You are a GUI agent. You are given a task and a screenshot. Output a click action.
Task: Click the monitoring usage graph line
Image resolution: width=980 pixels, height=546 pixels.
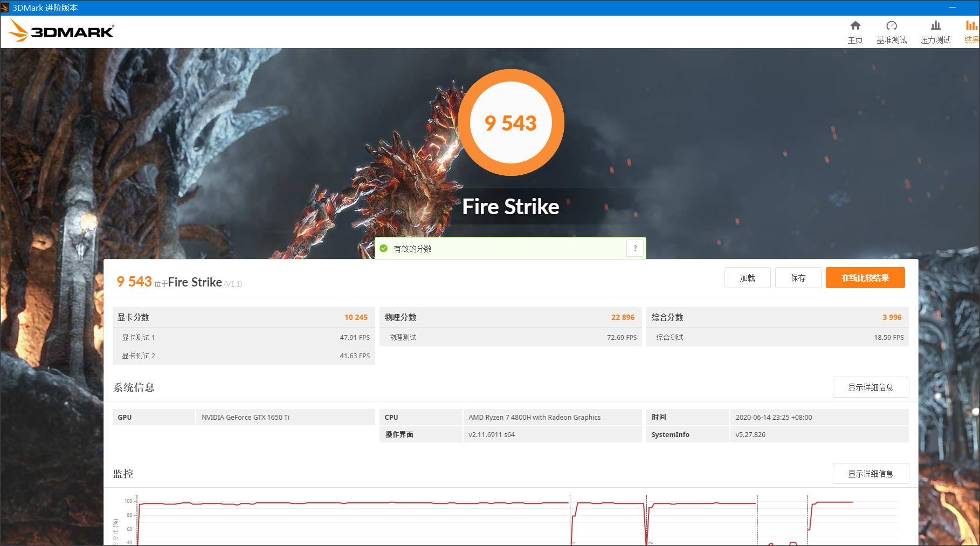click(x=350, y=503)
